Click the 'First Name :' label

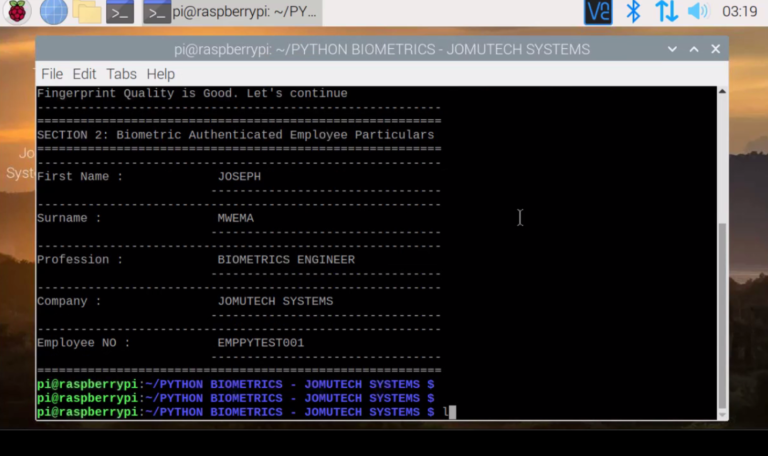coord(80,176)
